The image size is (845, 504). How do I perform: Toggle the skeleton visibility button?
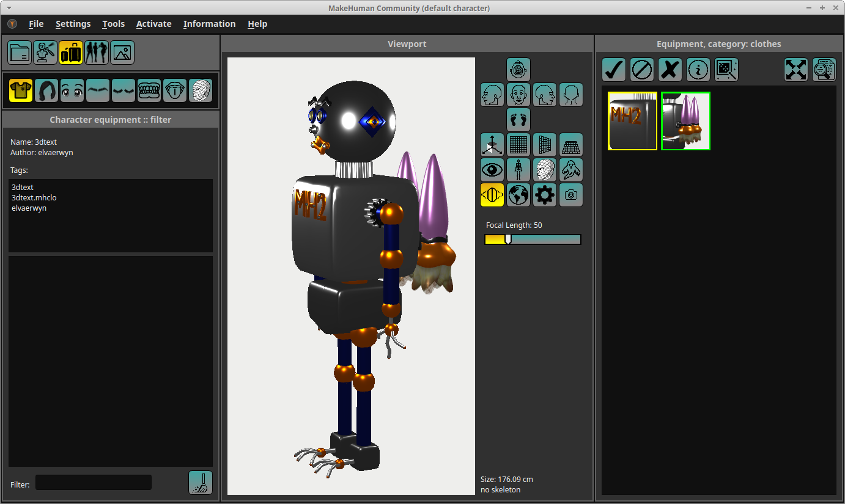point(518,170)
